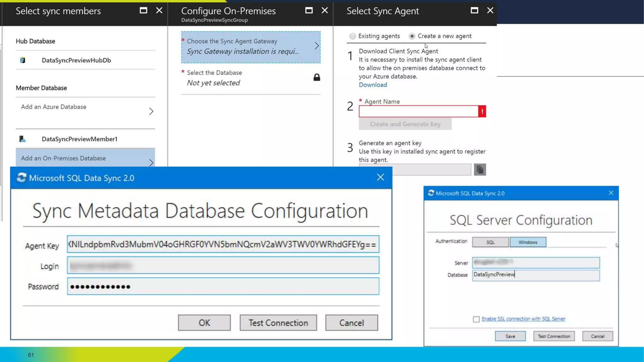Open the Add an On-Premises Database entry
The width and height of the screenshot is (644, 362).
tap(85, 158)
